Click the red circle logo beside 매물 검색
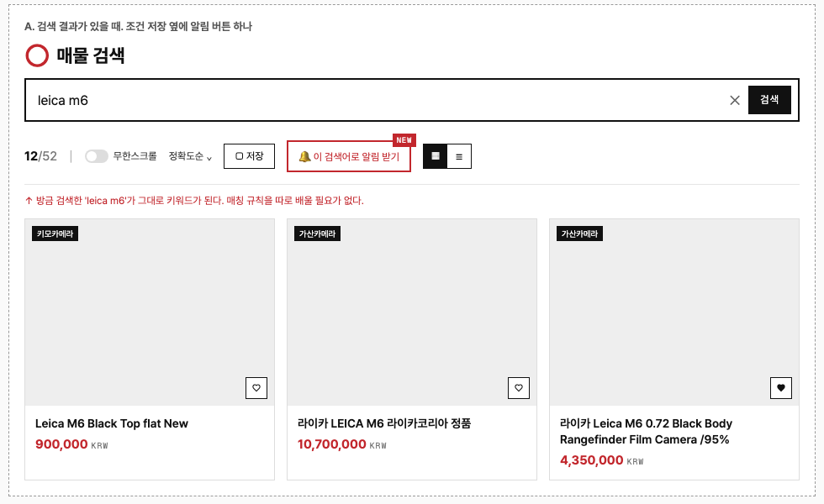The height and width of the screenshot is (504, 824). pos(37,55)
